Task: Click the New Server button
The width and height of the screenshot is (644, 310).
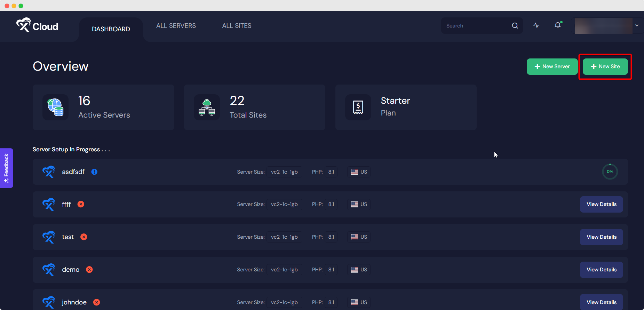Action: click(x=552, y=66)
